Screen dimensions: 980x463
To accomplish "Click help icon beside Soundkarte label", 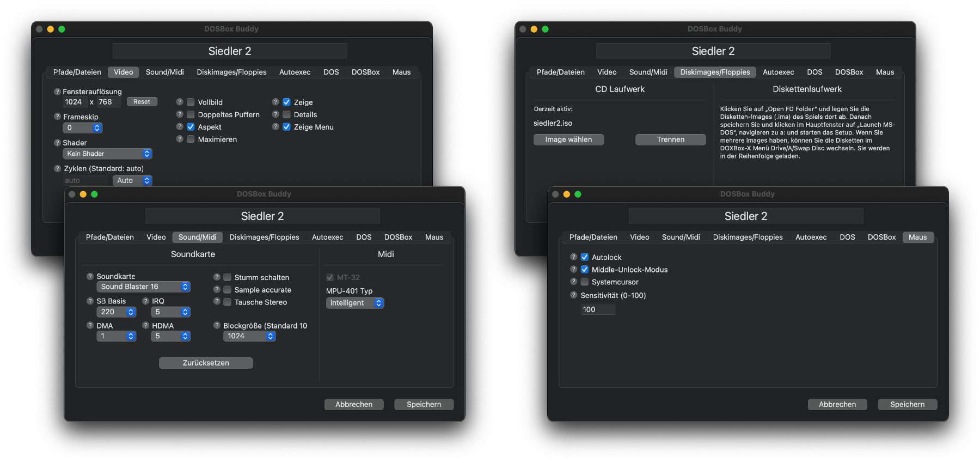I will click(x=90, y=276).
